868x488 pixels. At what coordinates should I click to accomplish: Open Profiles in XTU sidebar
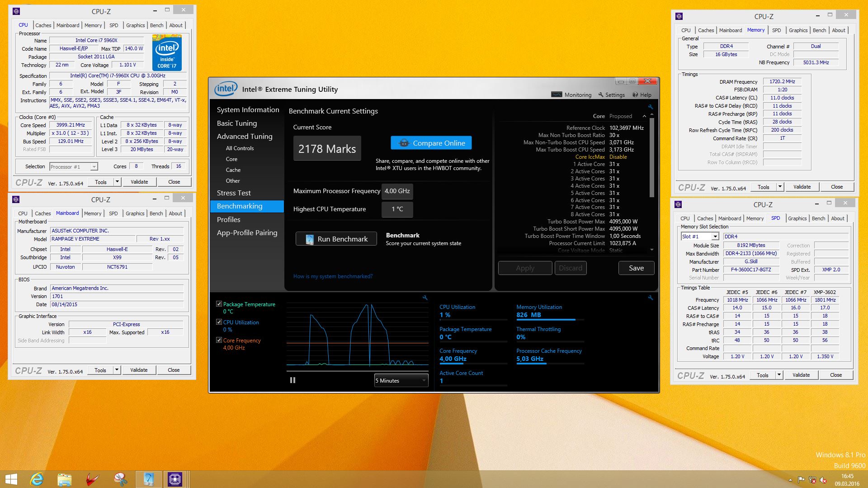pyautogui.click(x=229, y=219)
